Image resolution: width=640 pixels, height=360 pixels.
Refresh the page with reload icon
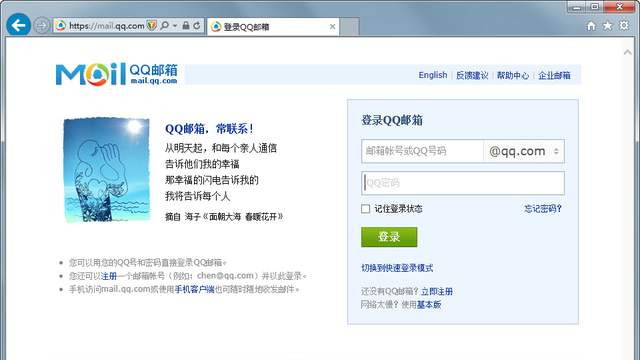click(197, 26)
